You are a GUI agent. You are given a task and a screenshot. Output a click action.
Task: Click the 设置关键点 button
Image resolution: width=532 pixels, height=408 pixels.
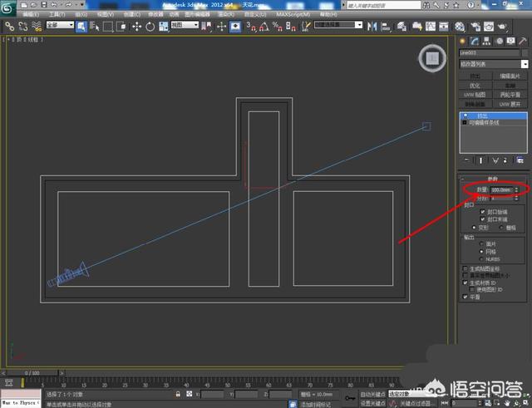coord(372,403)
